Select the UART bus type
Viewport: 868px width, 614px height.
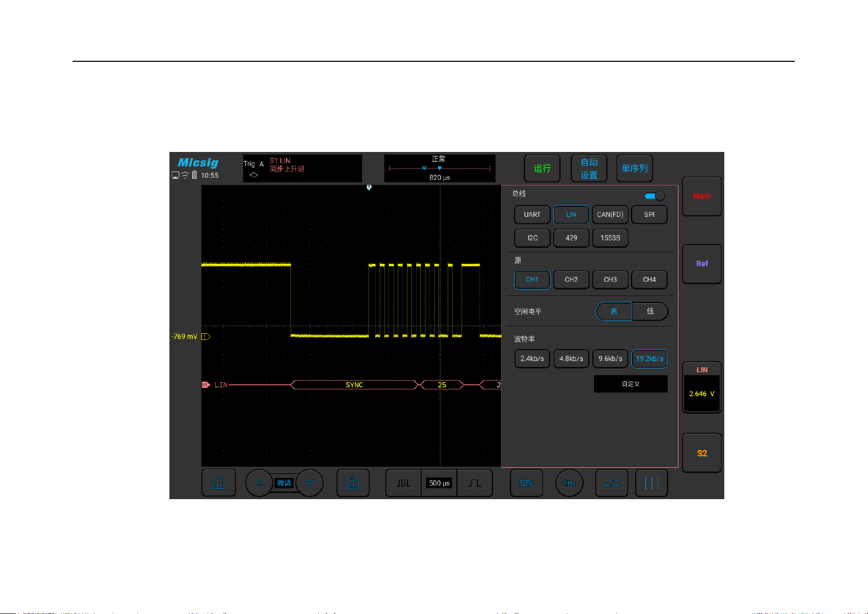coord(532,215)
